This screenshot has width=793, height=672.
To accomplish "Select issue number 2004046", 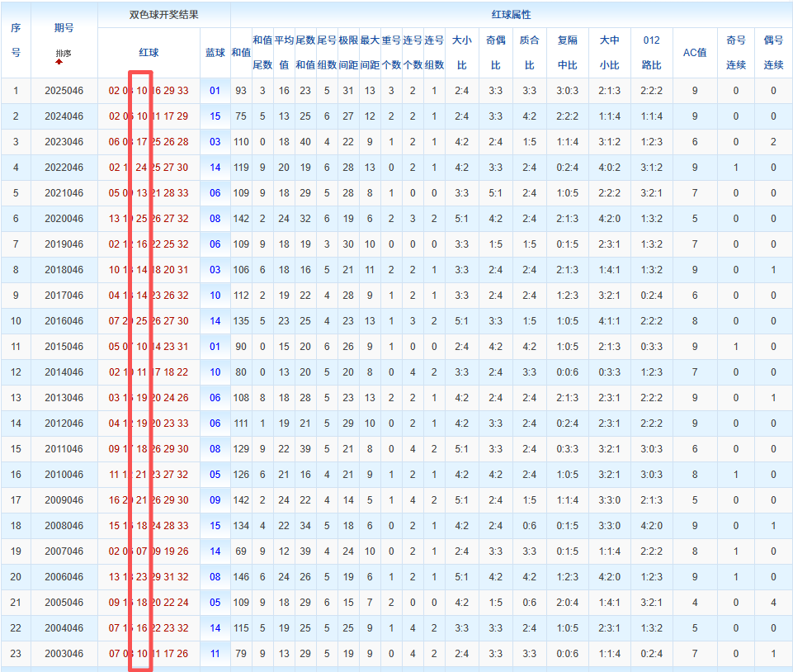I will [64, 628].
